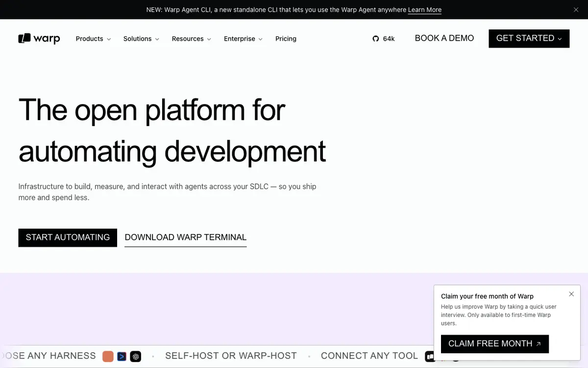588x368 pixels.
Task: Click the blue terminal prompt harness icon
Action: pyautogui.click(x=122, y=357)
